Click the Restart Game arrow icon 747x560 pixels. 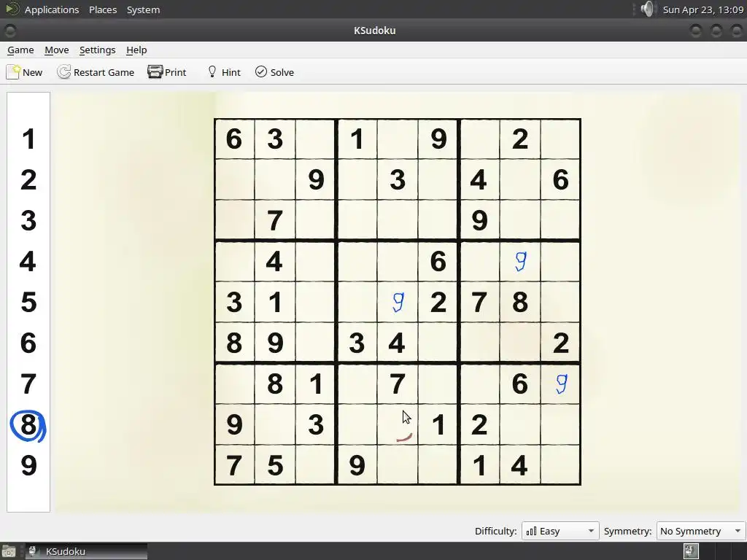click(x=64, y=72)
